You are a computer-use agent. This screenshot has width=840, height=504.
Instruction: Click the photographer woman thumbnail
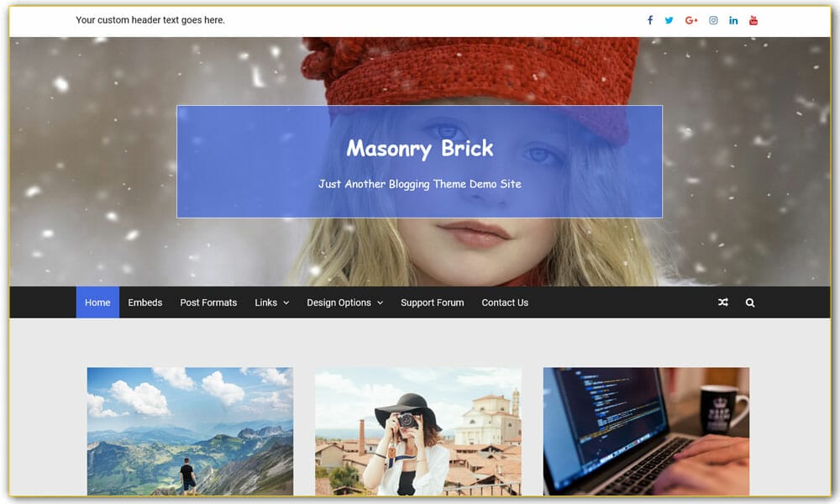417,431
